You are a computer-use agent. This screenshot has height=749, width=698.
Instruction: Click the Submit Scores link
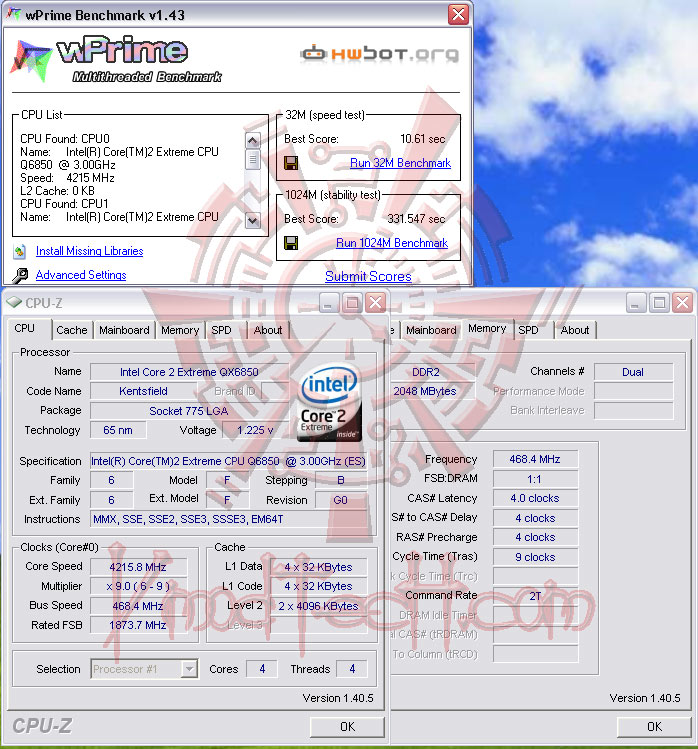coord(368,276)
